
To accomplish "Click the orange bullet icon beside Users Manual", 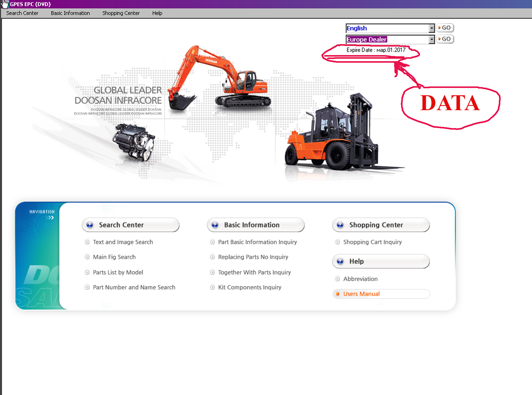I will pos(338,294).
